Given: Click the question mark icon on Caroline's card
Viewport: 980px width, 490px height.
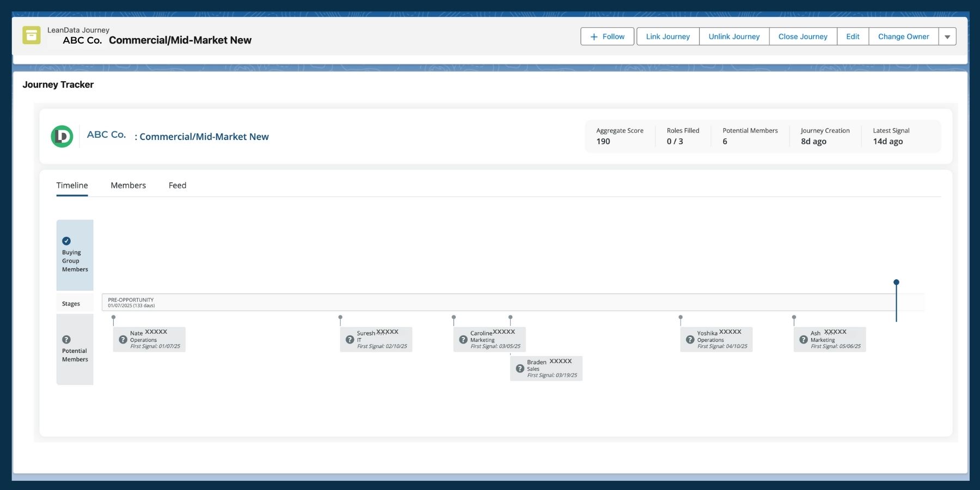Looking at the screenshot, I should 462,339.
